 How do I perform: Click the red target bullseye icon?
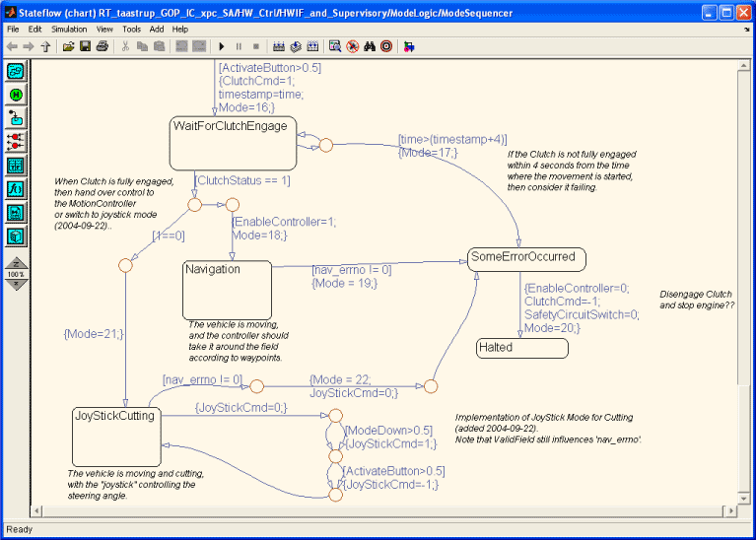pos(386,46)
